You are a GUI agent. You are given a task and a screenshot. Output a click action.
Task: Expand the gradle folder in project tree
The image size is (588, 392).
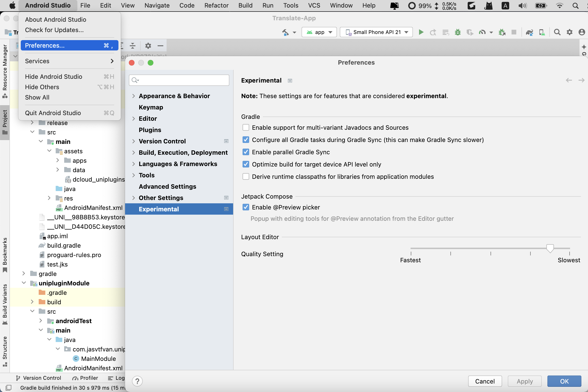24,274
